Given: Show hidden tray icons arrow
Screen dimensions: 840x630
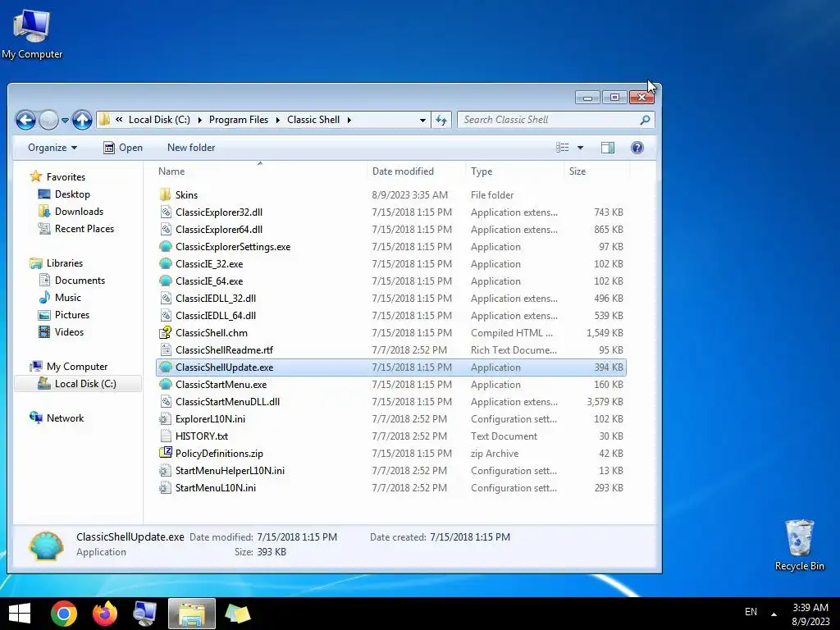Looking at the screenshot, I should click(774, 614).
